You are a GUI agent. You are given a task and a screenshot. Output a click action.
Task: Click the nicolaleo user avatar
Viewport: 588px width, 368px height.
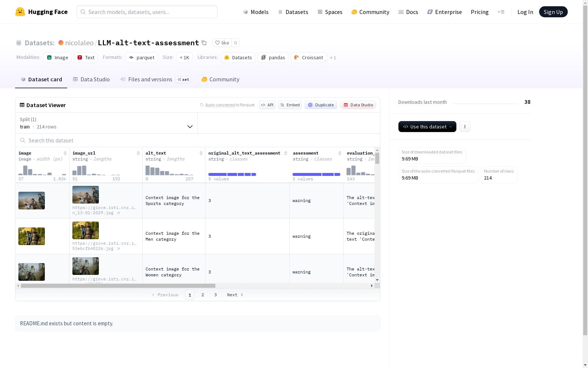point(61,43)
